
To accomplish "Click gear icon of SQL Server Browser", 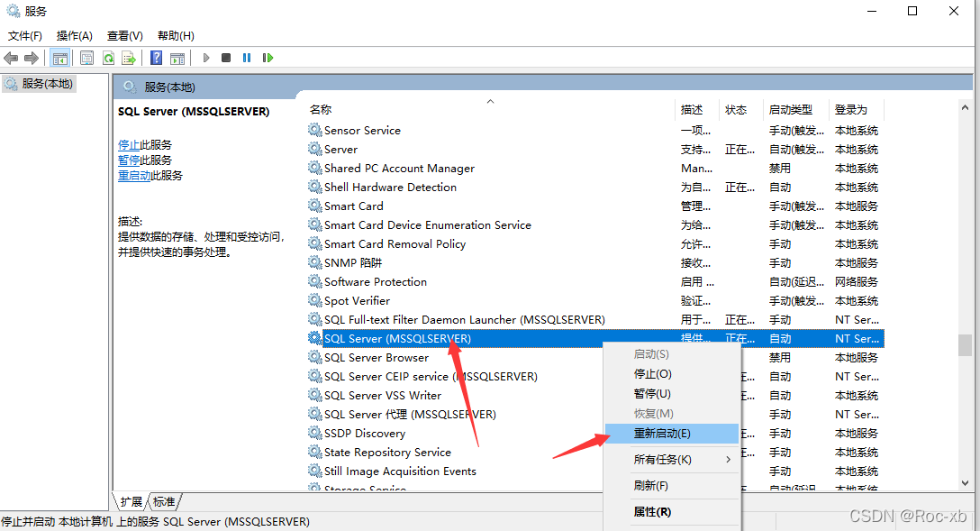I will click(314, 357).
